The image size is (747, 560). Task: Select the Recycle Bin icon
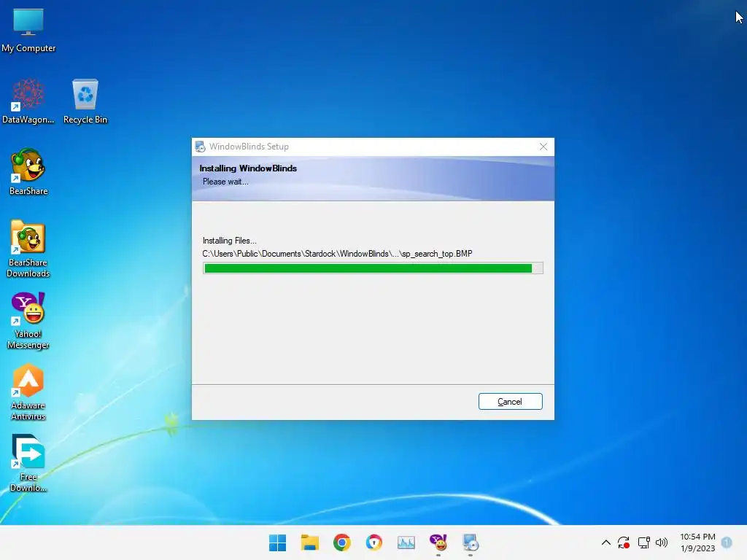click(x=85, y=101)
